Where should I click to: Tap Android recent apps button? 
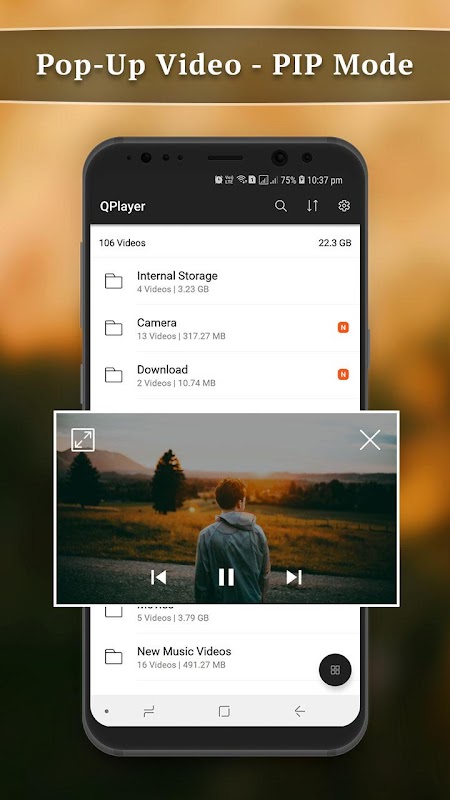149,711
